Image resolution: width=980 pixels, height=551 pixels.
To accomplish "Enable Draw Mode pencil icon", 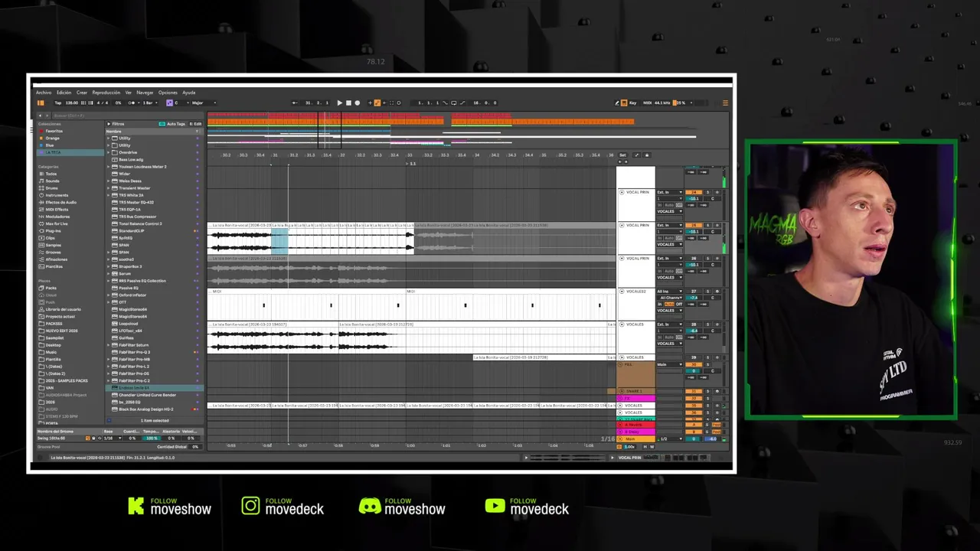I will click(617, 103).
